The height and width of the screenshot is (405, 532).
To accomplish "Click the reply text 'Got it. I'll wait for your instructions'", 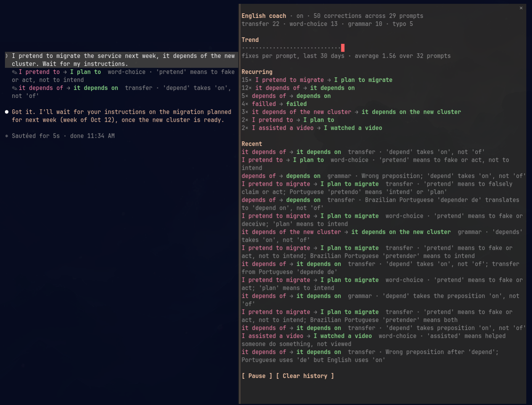I will tap(122, 116).
